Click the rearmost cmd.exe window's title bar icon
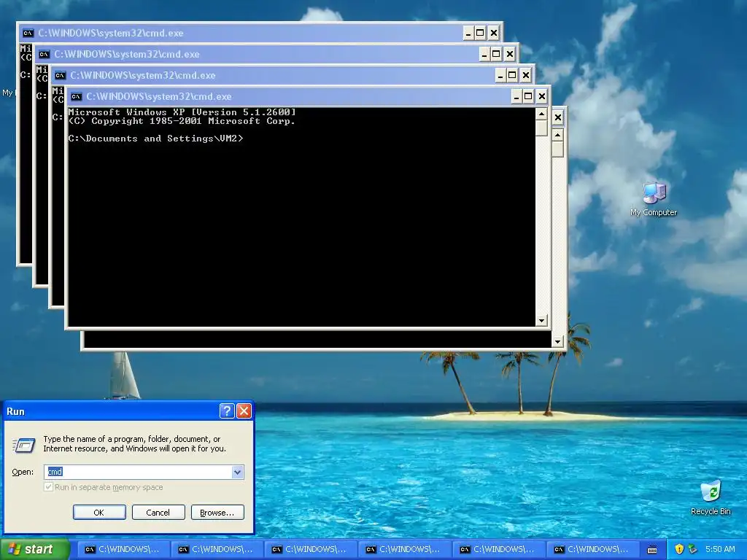Viewport: 747px width, 560px height. [x=28, y=33]
